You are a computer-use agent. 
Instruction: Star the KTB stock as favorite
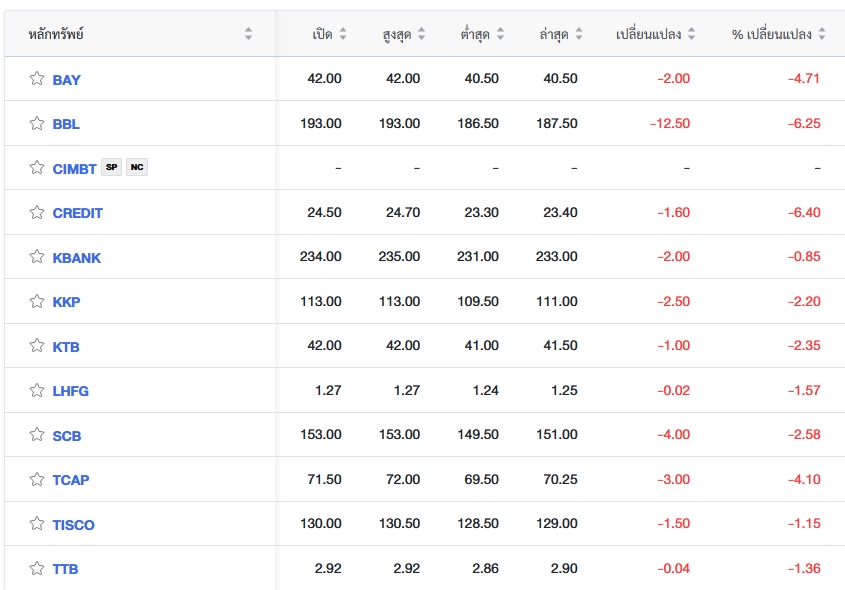[37, 345]
